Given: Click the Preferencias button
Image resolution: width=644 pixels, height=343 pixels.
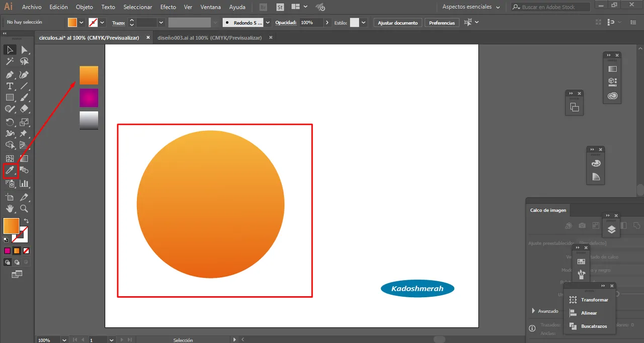Looking at the screenshot, I should tap(442, 23).
